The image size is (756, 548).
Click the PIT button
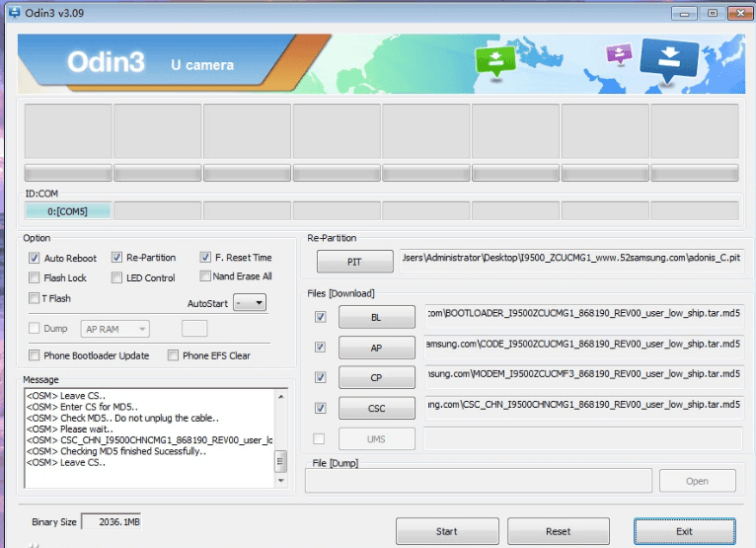355,262
